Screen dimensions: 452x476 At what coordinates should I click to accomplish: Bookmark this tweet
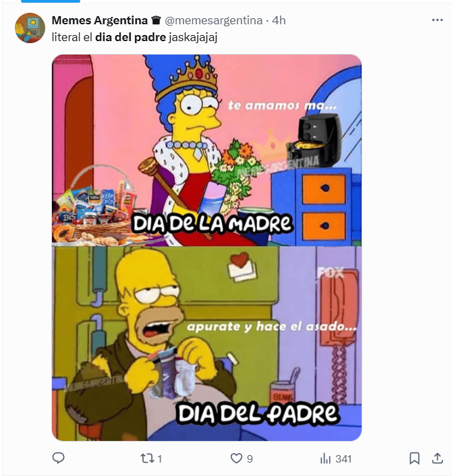414,458
